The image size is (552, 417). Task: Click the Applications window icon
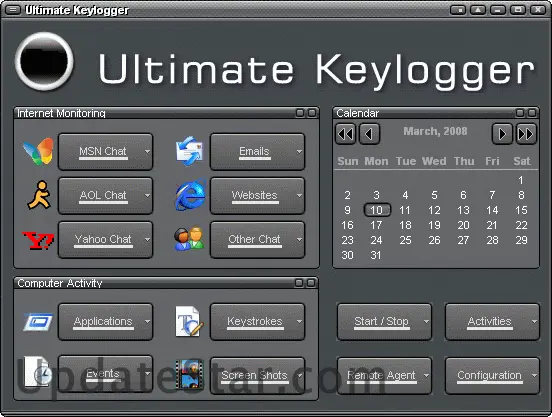point(38,322)
